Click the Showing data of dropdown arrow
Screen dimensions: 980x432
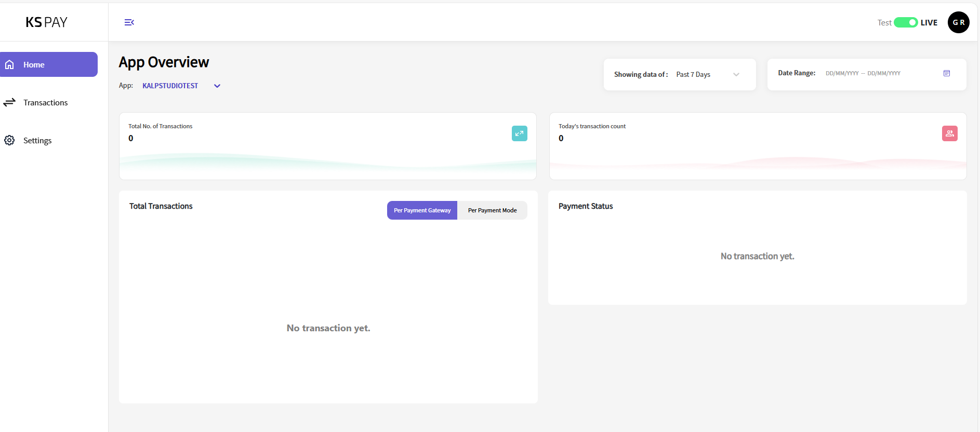coord(736,75)
